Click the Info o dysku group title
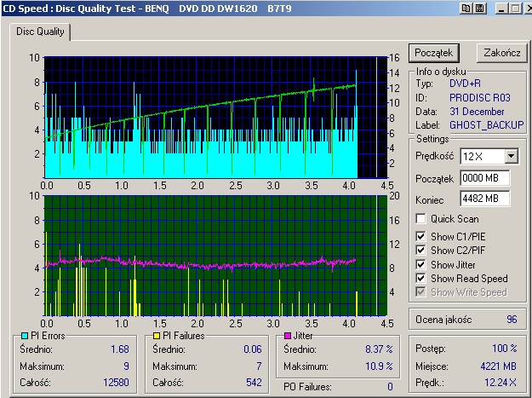The width and height of the screenshot is (532, 398). tap(441, 72)
